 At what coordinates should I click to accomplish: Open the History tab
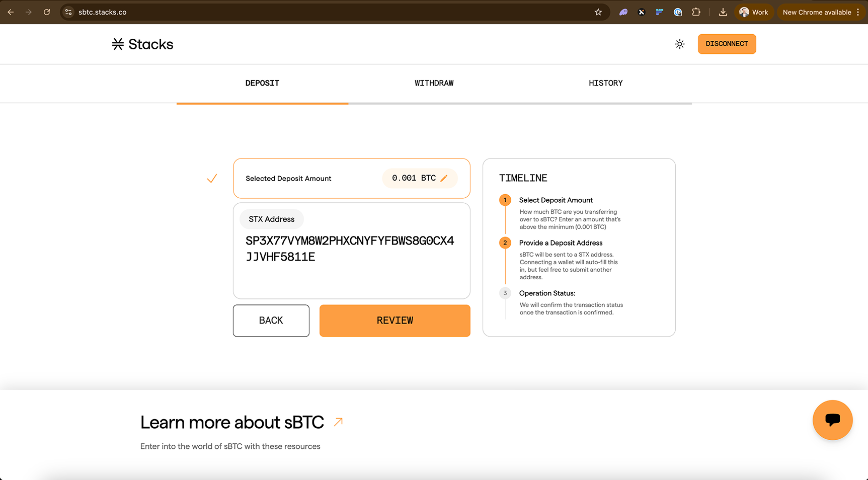605,83
